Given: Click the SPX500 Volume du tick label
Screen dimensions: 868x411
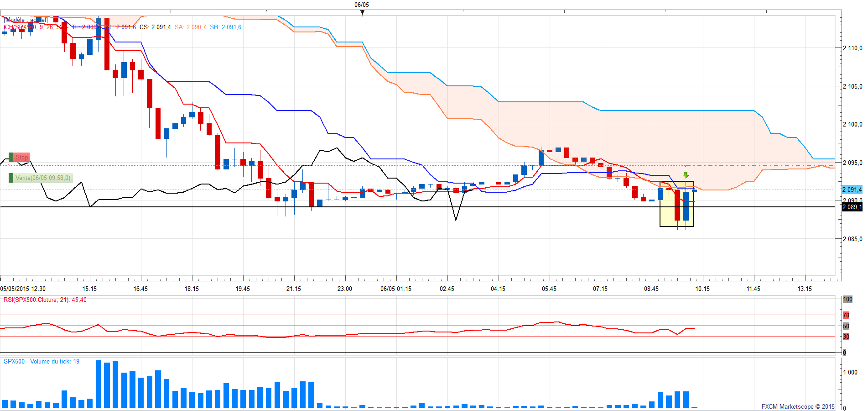Looking at the screenshot, I should tap(42, 362).
